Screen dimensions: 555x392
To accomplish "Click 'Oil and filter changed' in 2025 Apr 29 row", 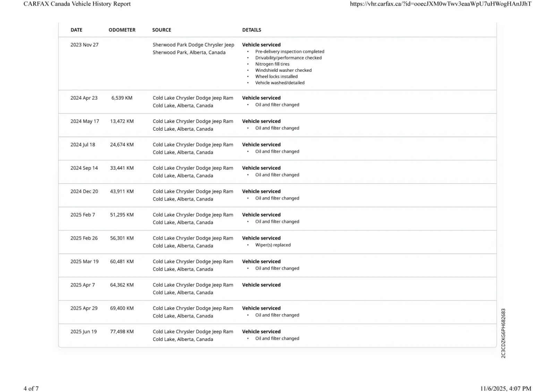I will coord(277,315).
